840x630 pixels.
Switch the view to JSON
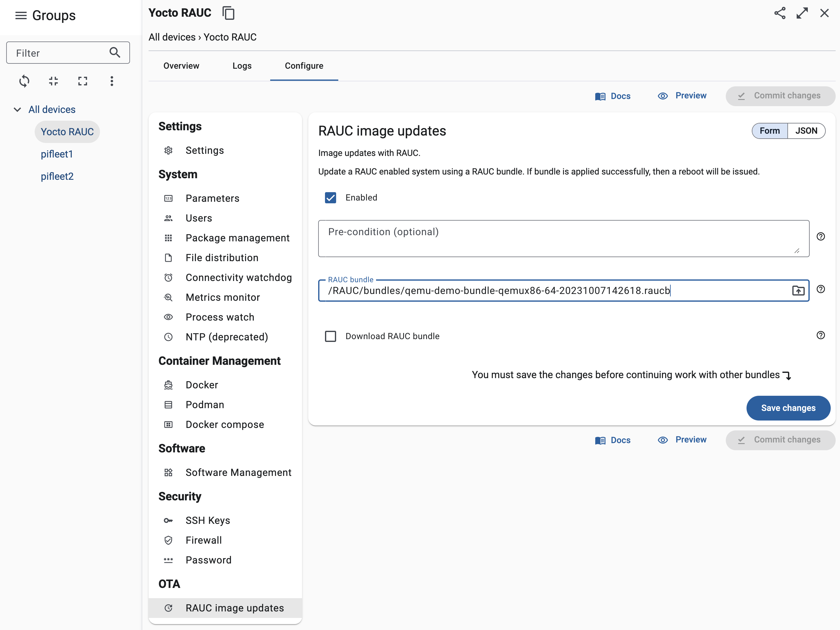(x=807, y=131)
